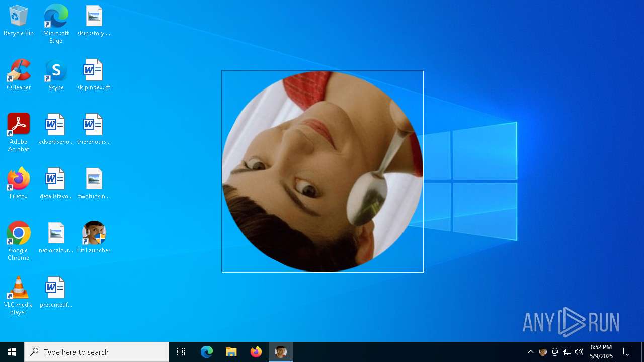Viewport: 644px width, 362px height.
Task: Select the advertiseno Word document icon
Action: coord(56,130)
